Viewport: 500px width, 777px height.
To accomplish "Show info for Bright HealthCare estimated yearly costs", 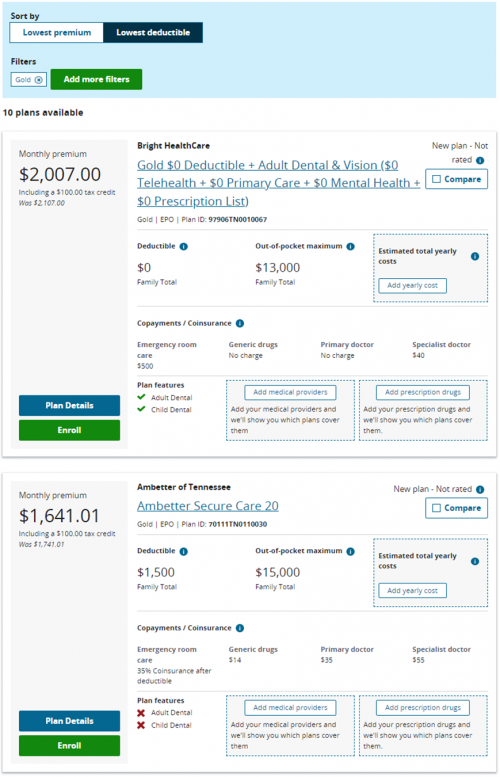I will [x=475, y=256].
